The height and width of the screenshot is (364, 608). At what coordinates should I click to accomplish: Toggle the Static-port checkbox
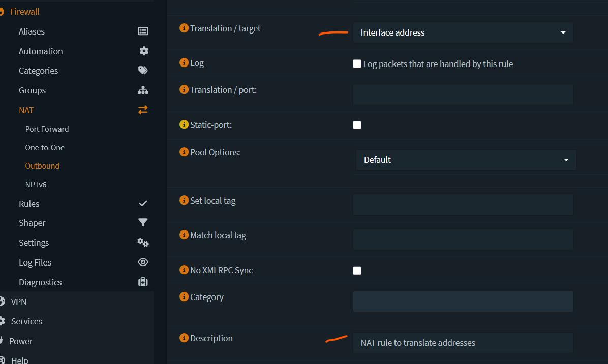coord(357,125)
